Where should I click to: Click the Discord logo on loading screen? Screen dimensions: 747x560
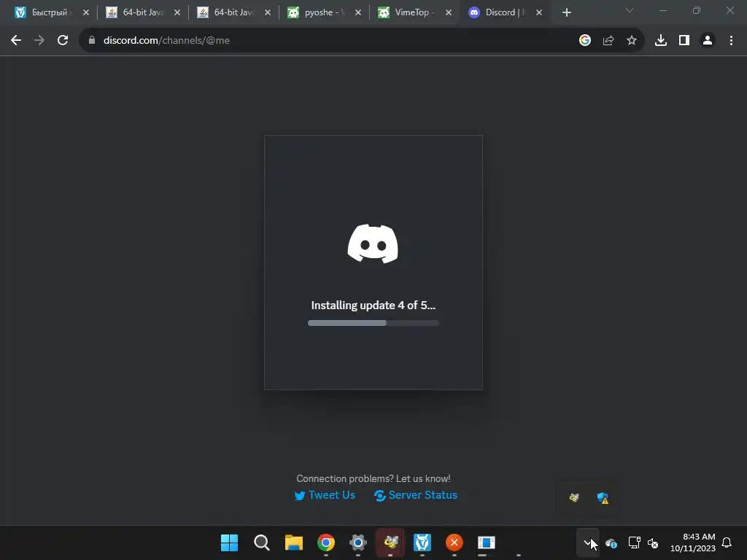[x=373, y=244]
